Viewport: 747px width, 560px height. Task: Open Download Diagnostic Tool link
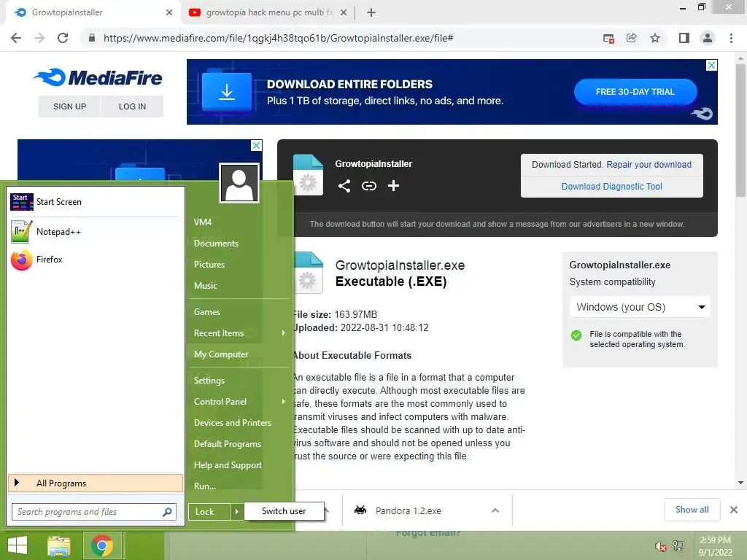coord(612,187)
